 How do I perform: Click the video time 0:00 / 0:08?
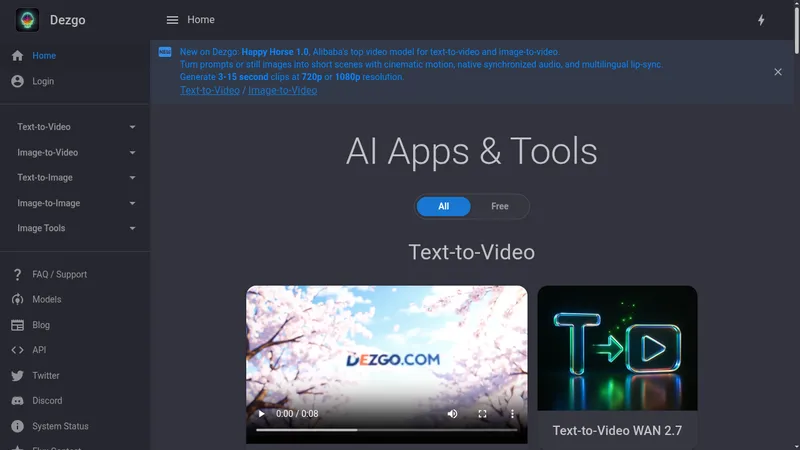tap(297, 414)
